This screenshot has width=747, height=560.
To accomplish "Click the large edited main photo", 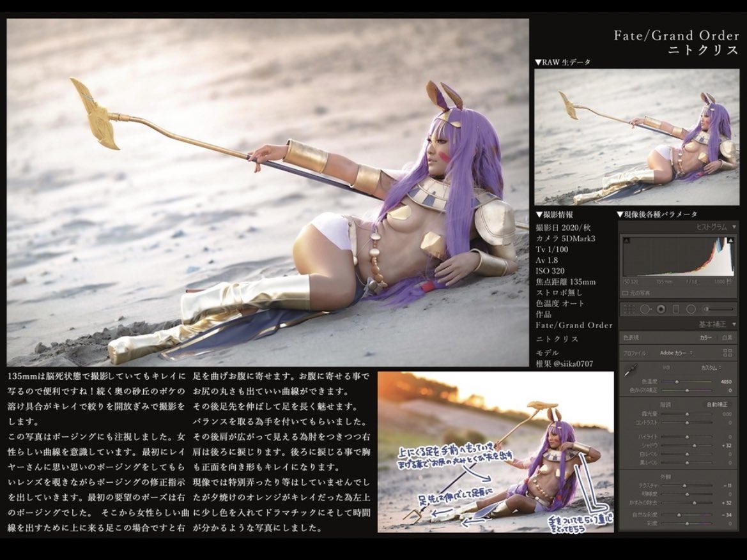I will point(268,192).
